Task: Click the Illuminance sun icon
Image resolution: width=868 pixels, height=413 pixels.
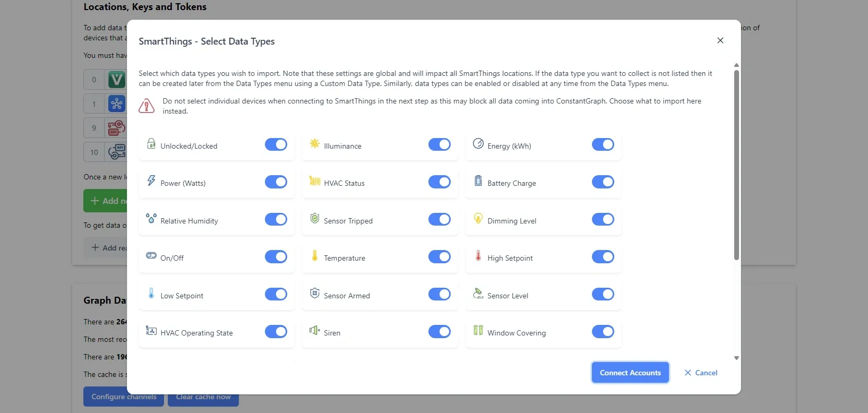Action: pos(315,143)
